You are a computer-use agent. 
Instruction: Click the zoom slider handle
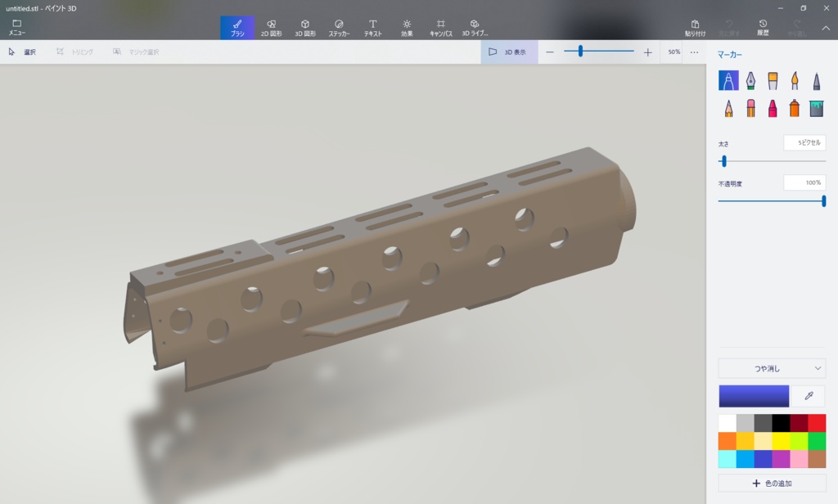(580, 52)
